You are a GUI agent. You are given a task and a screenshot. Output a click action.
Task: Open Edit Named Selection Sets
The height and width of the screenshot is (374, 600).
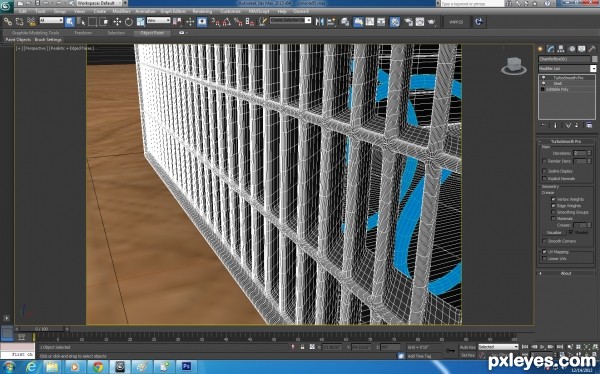point(262,22)
